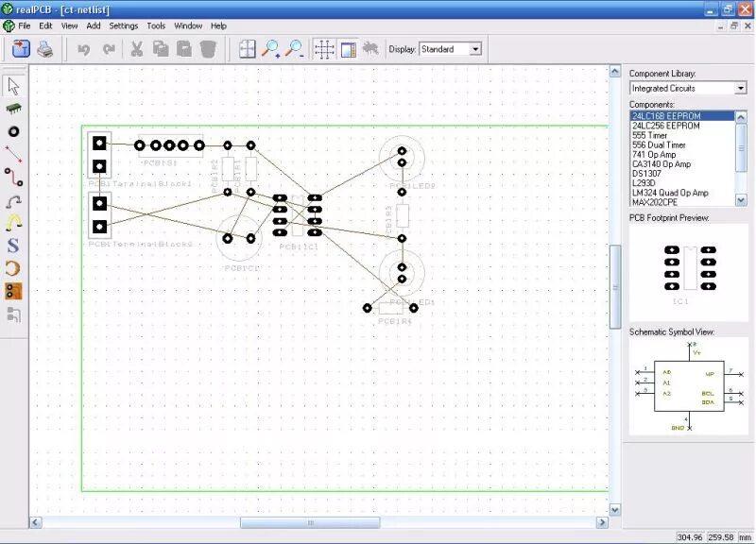Select the pad (black ring) tool

pyautogui.click(x=13, y=131)
